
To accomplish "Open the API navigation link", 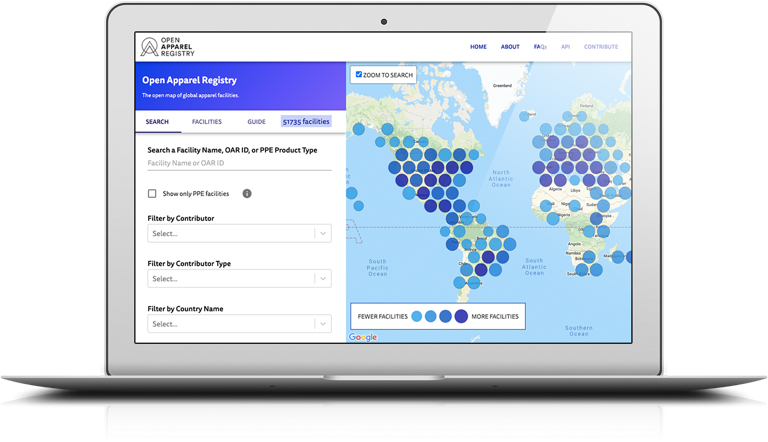I will [566, 47].
